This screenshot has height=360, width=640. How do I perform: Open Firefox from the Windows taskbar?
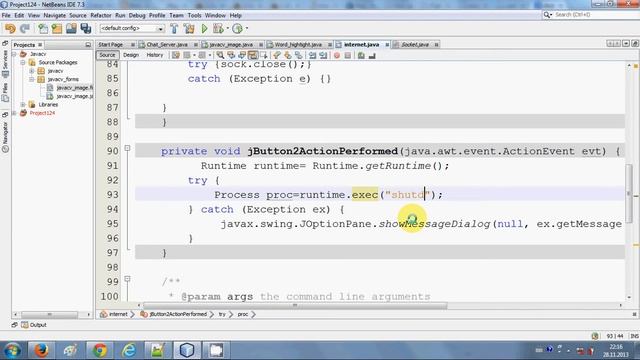click(x=41, y=350)
